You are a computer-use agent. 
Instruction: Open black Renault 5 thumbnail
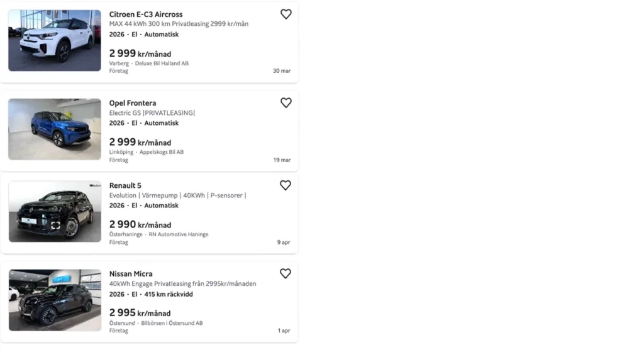coord(55,212)
